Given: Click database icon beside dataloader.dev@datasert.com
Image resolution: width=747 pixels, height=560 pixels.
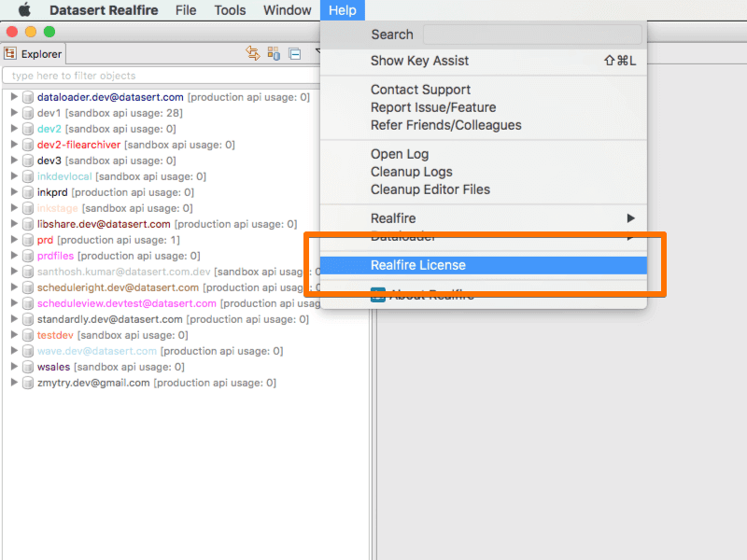Looking at the screenshot, I should tap(28, 97).
